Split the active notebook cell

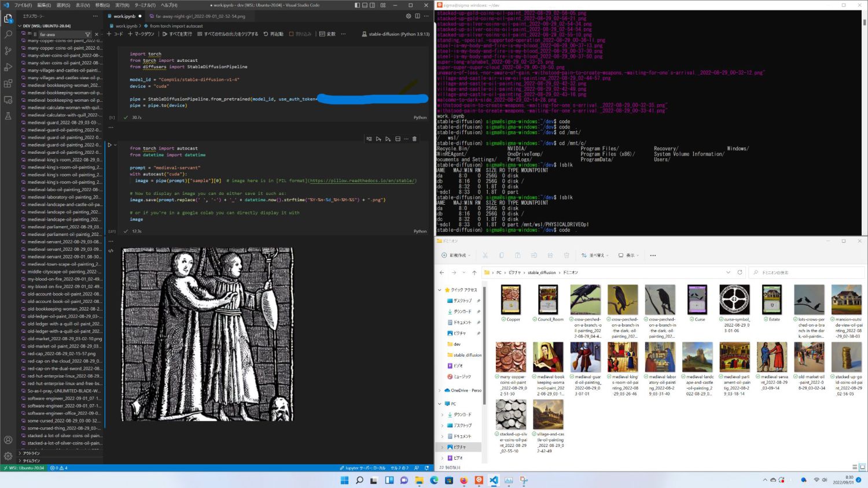click(398, 139)
